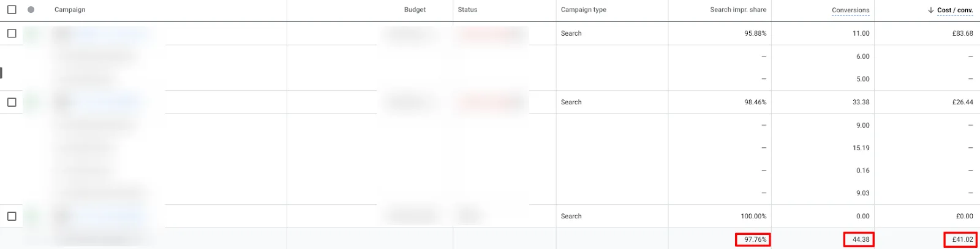
Task: Sort by the Conversions column header
Action: (x=850, y=10)
